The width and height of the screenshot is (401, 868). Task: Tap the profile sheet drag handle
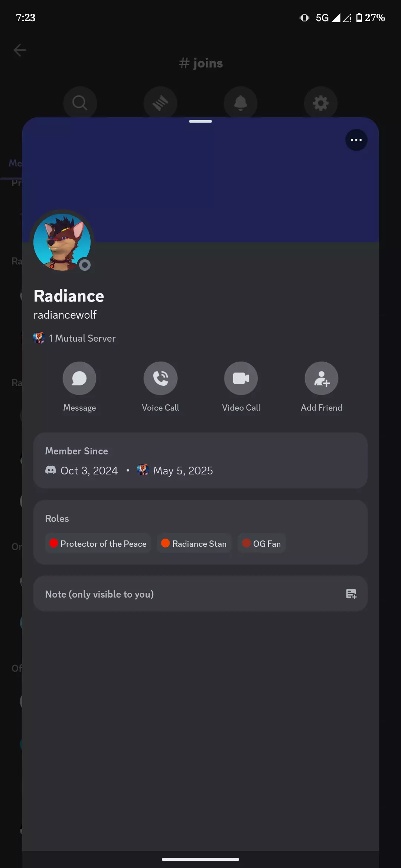200,121
